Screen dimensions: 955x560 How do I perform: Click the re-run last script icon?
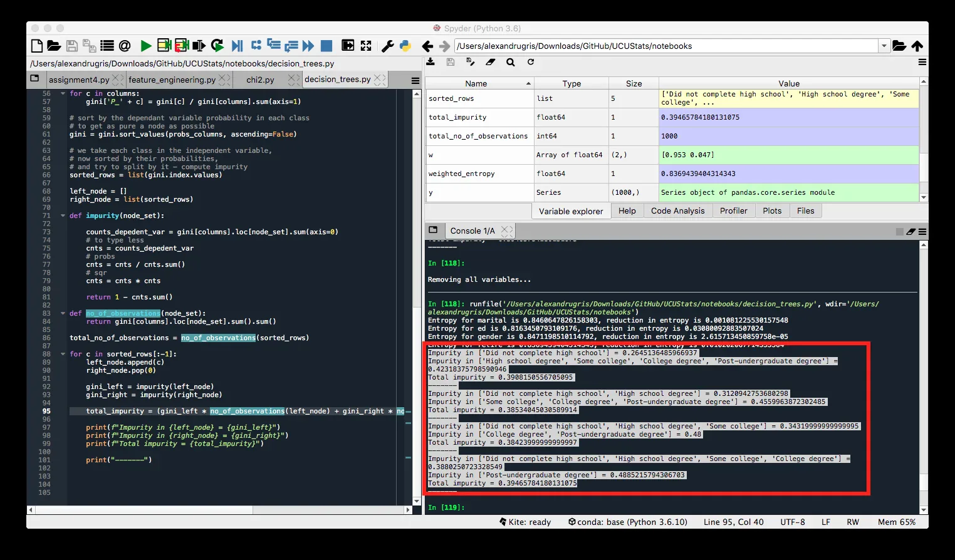[x=217, y=46]
